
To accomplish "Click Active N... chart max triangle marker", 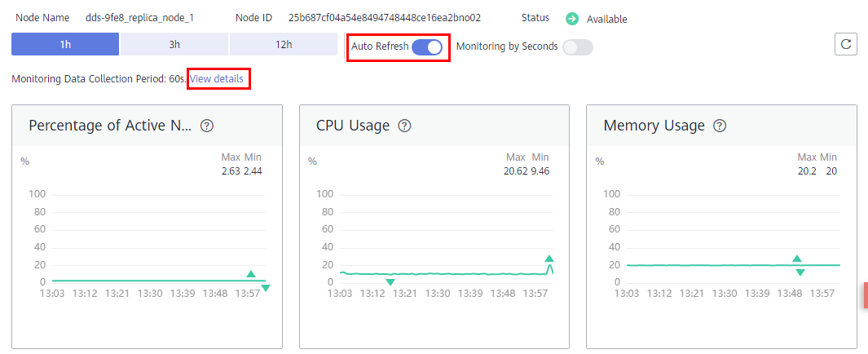I will (251, 274).
